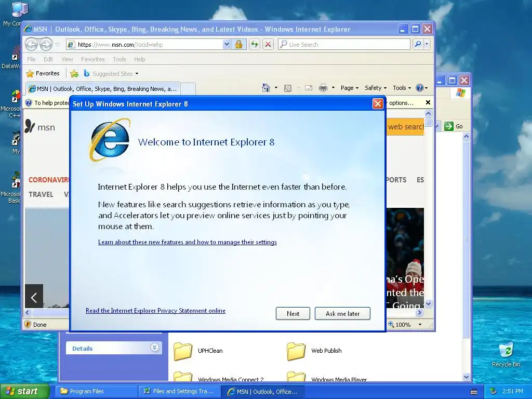The image size is (532, 399).
Task: Click the Live Search magnifier button
Action: click(418, 45)
